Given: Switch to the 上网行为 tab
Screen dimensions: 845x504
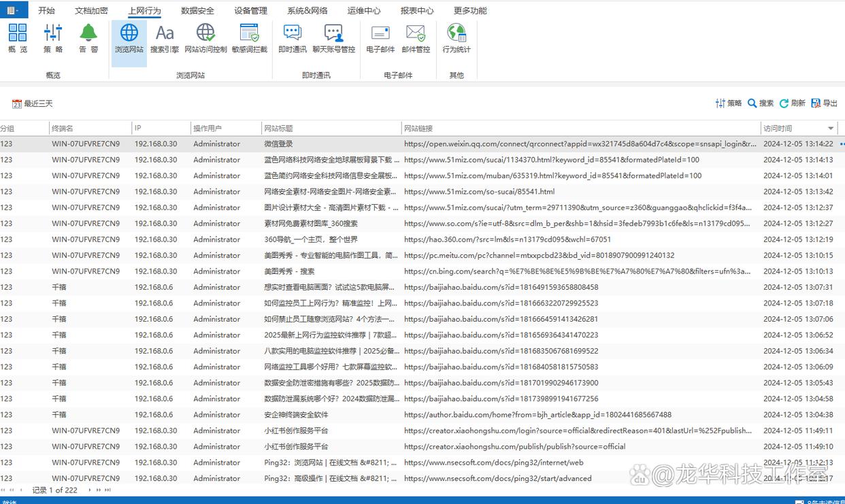Looking at the screenshot, I should pos(144,11).
